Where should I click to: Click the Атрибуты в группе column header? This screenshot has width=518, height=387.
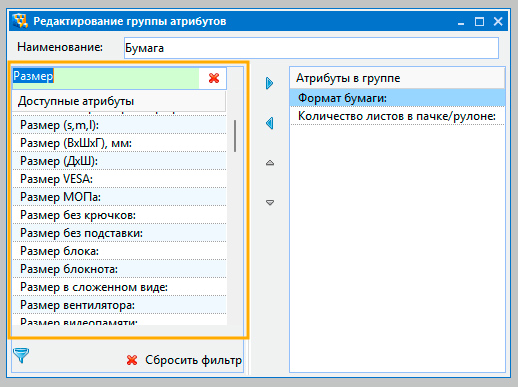[397, 78]
